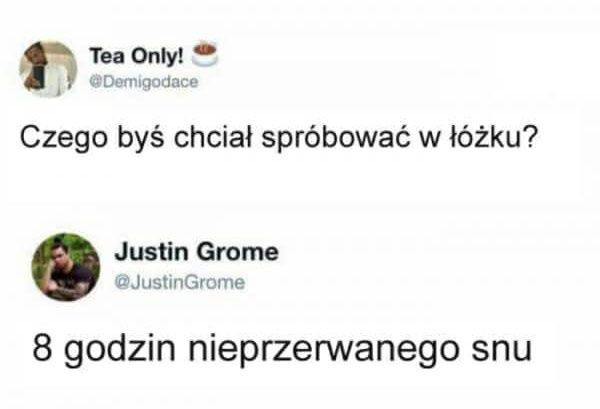Open Justin Grome's profile avatar
This screenshot has width=600, height=409.
[66, 267]
